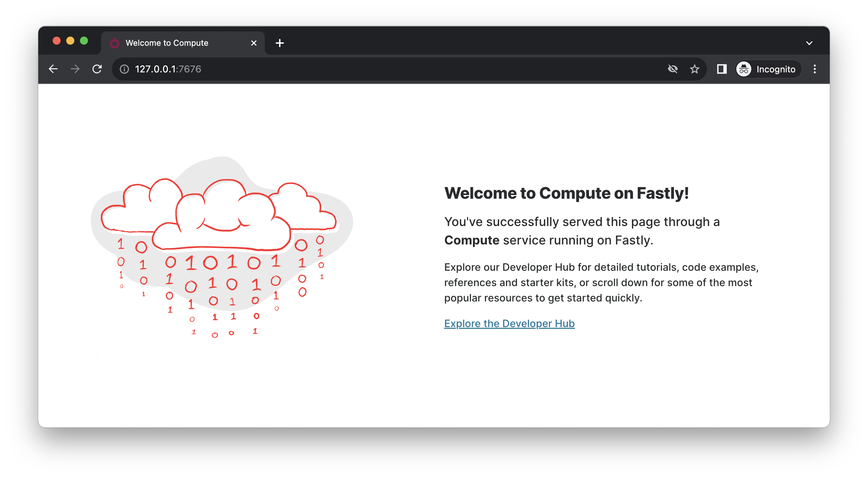Close the Welcome to Compute tab

[254, 43]
